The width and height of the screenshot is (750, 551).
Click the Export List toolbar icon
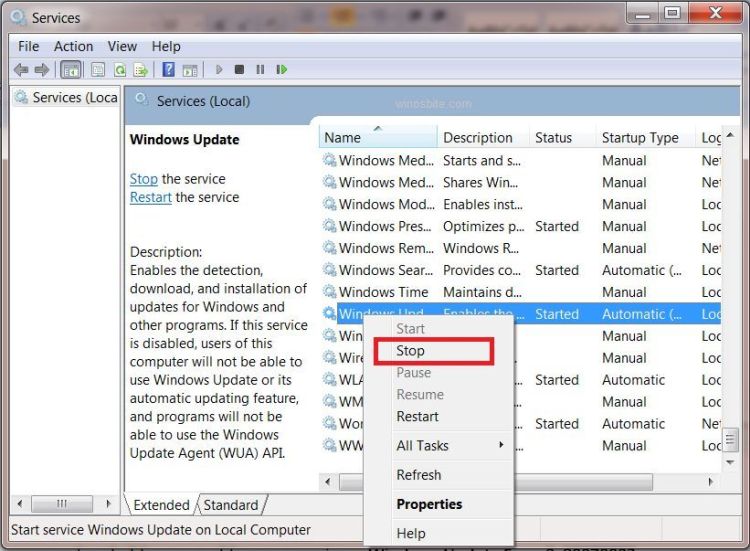[141, 70]
